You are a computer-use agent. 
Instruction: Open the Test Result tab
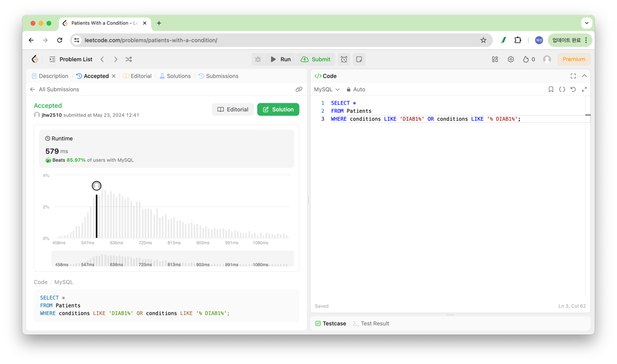[x=371, y=323]
